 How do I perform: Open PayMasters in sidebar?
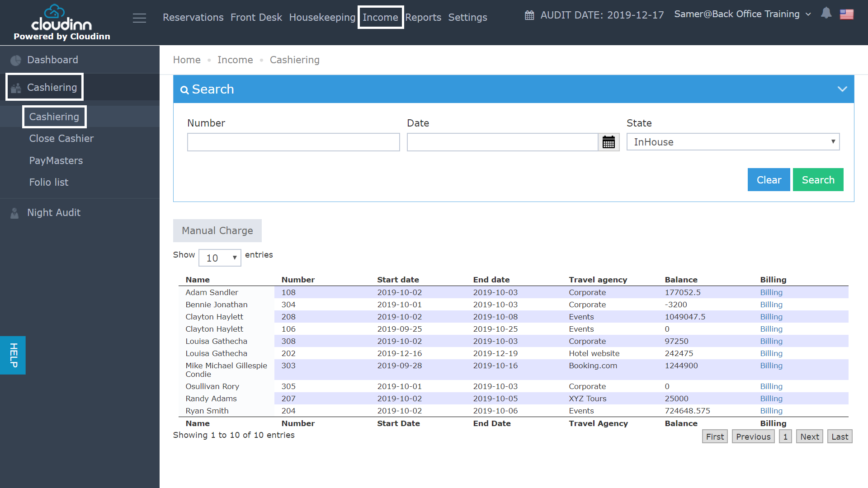pos(56,160)
